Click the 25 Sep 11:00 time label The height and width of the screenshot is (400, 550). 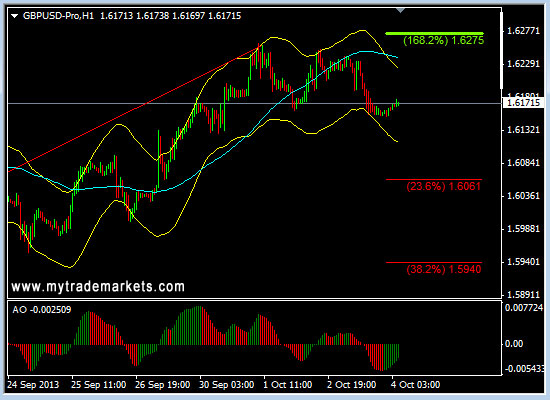[x=99, y=385]
